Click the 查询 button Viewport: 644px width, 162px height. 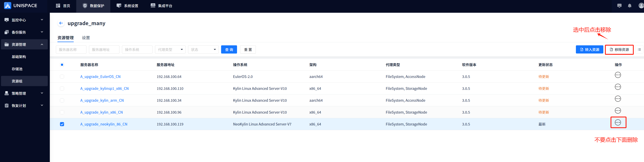tap(229, 50)
